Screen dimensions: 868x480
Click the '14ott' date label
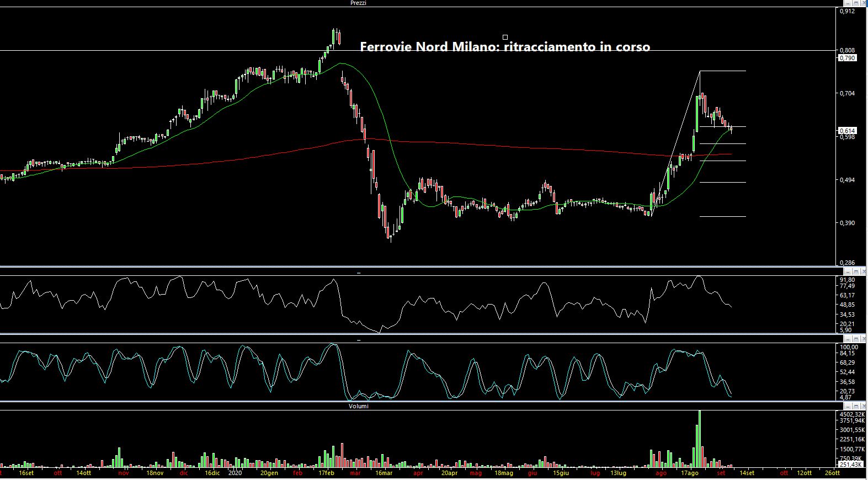point(83,473)
